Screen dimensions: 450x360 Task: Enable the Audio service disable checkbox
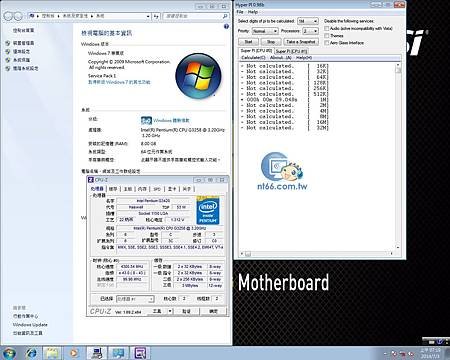pos(327,28)
